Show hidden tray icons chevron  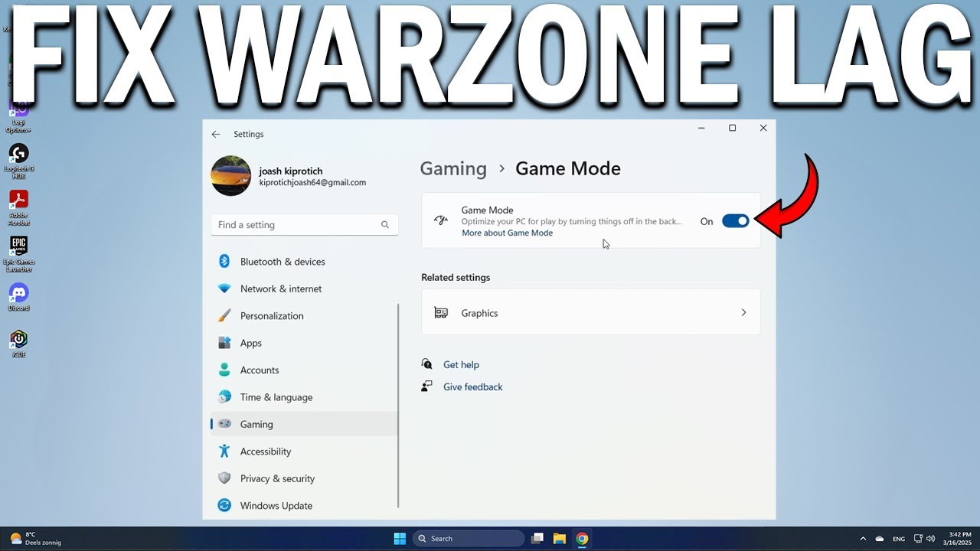pos(863,539)
